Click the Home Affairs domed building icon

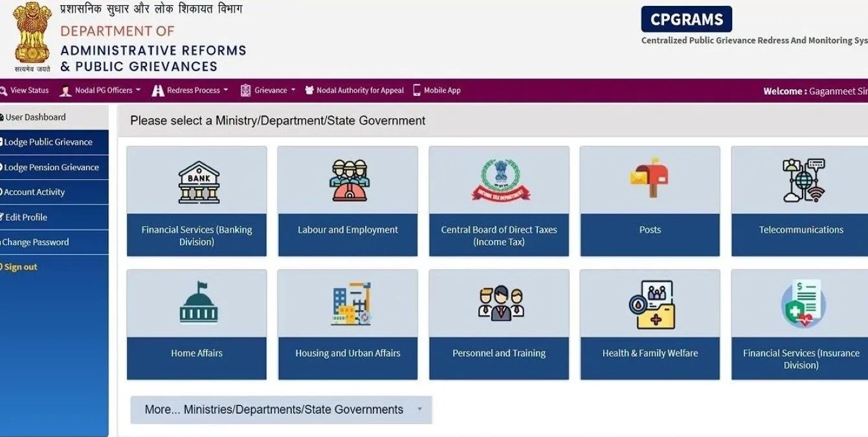(199, 303)
